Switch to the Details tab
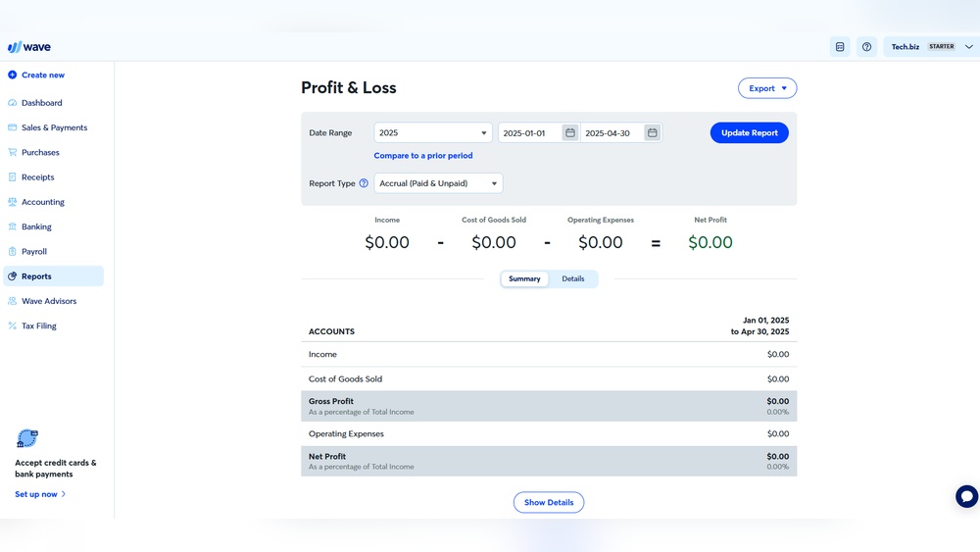The width and height of the screenshot is (980, 552). click(573, 278)
